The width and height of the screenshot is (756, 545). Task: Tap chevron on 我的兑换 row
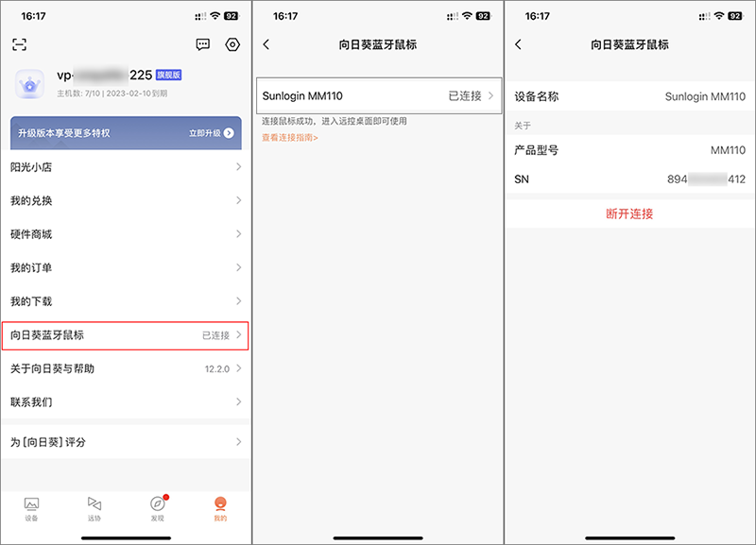pos(239,200)
